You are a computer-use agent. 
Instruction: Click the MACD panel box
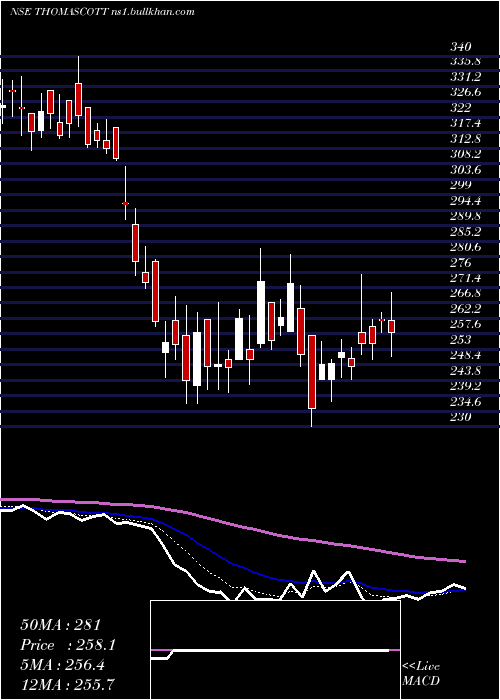tap(275, 650)
